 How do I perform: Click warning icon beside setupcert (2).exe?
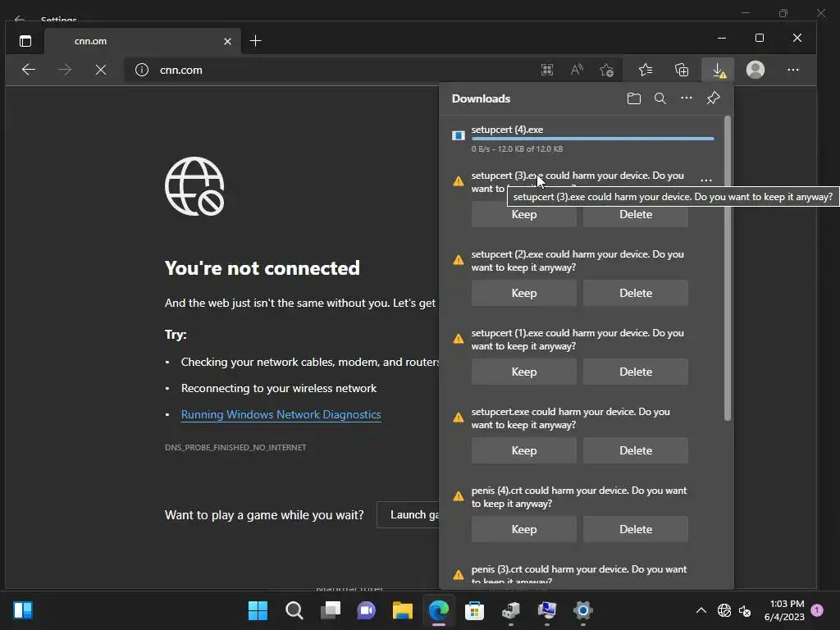coord(459,260)
